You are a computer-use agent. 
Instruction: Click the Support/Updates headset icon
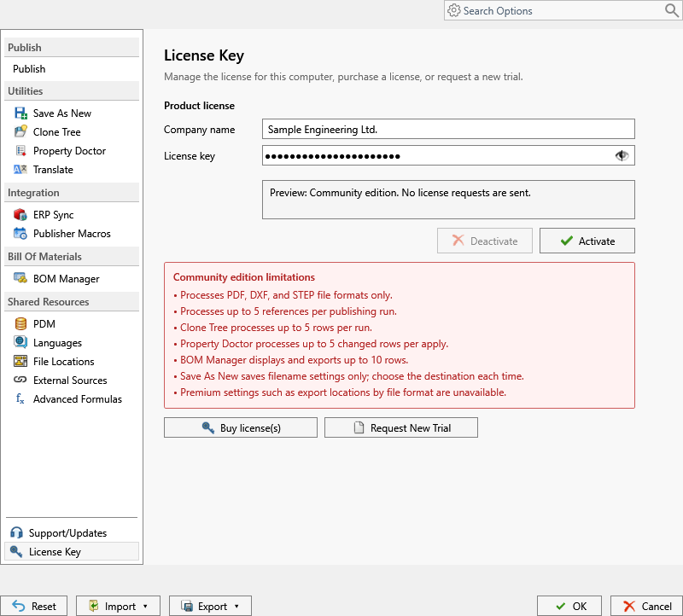pos(16,532)
